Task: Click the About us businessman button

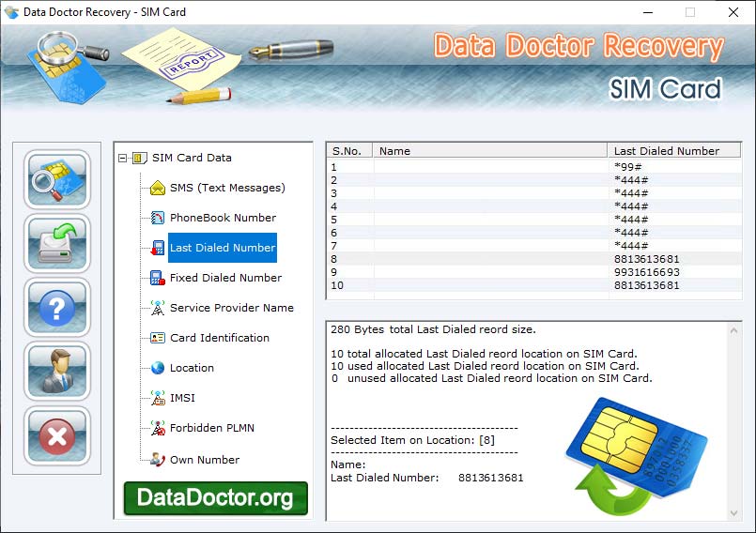Action: point(57,372)
